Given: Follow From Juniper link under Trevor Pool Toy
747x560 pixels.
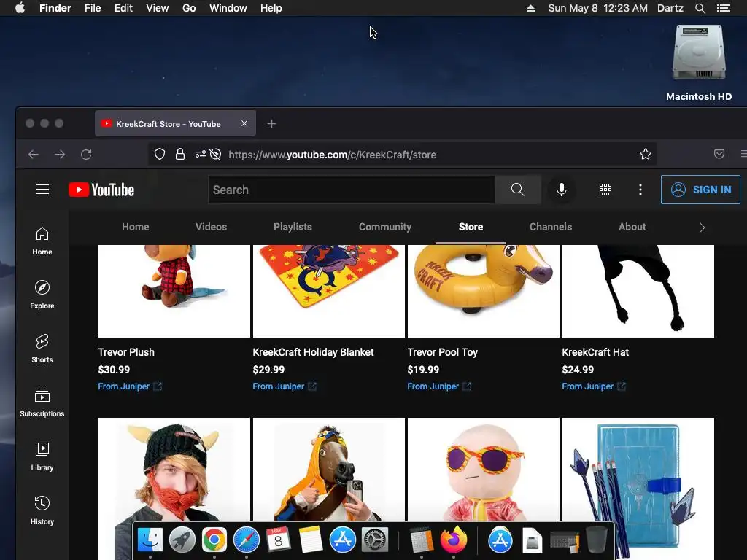Looking at the screenshot, I should pos(439,386).
